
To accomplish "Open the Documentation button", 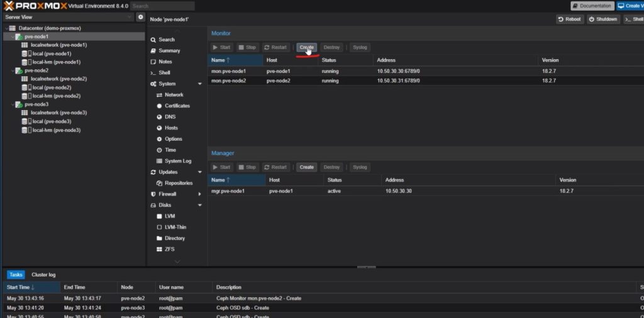I will click(592, 6).
